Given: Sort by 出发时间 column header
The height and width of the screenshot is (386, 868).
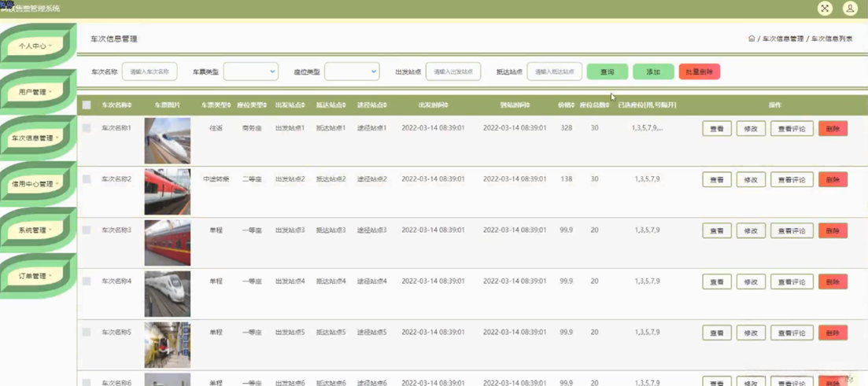Looking at the screenshot, I should [x=434, y=105].
